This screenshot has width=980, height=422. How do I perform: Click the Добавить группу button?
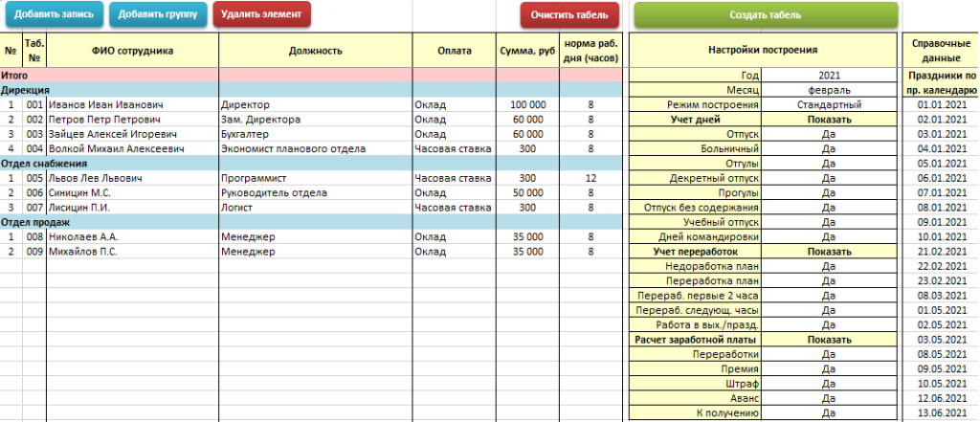pos(158,14)
